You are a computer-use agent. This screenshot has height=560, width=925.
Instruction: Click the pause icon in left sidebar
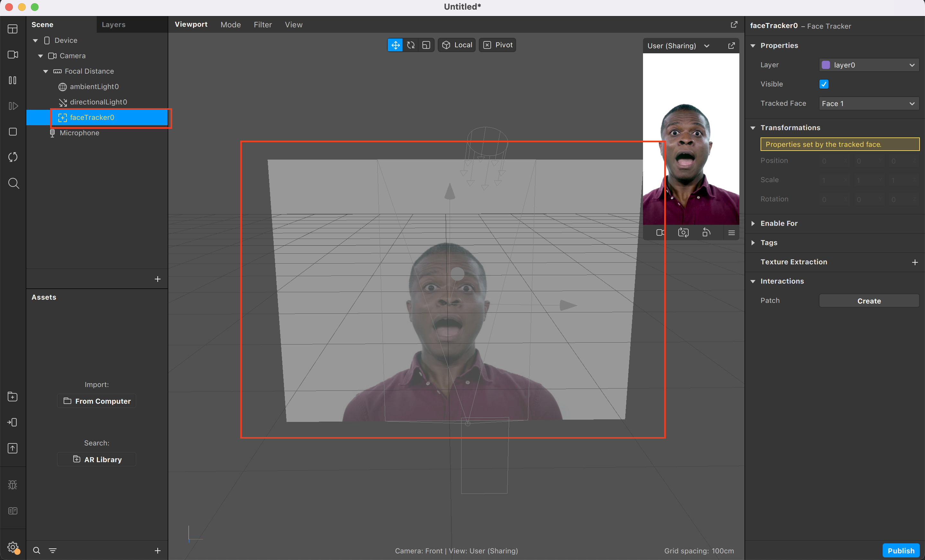13,80
